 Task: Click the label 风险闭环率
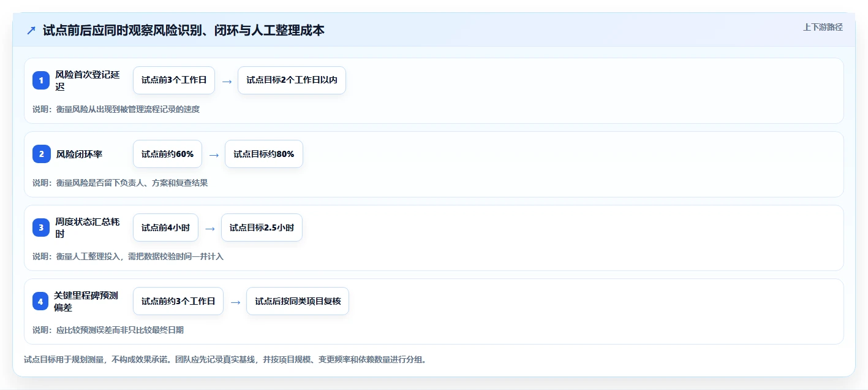click(79, 154)
